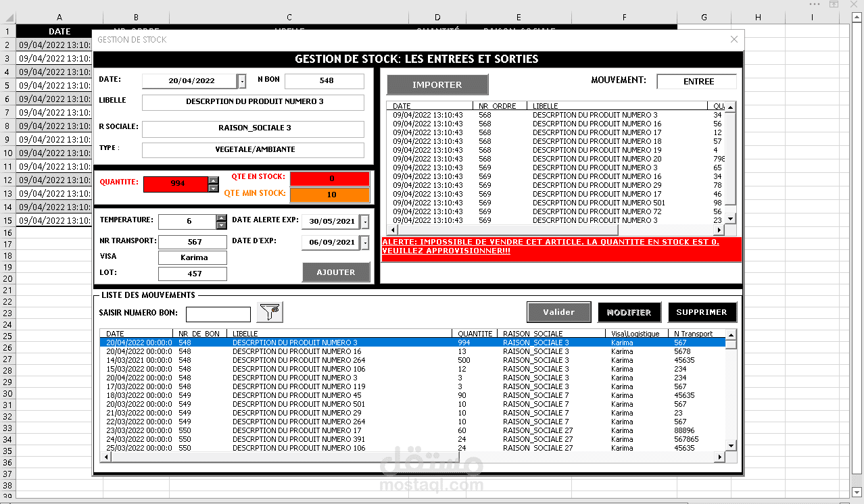Decrease QUANTITE with the spinner down arrow
Viewport: 864px width, 504px height.
(213, 188)
